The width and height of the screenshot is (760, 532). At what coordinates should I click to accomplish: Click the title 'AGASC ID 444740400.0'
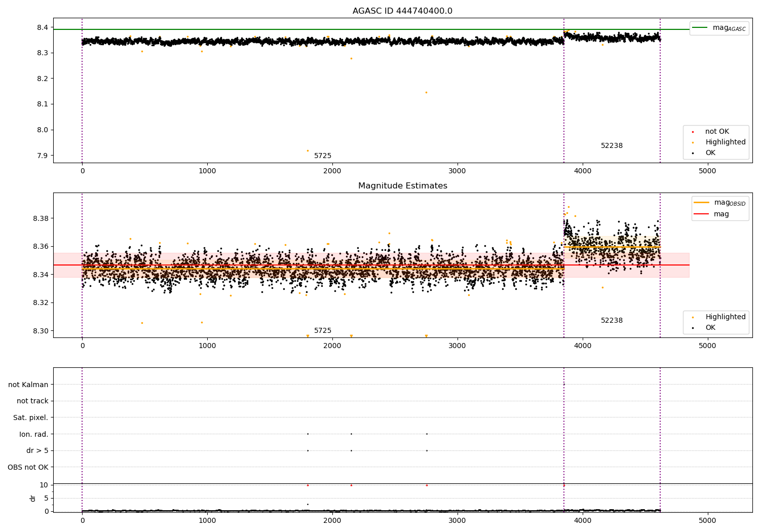402,11
